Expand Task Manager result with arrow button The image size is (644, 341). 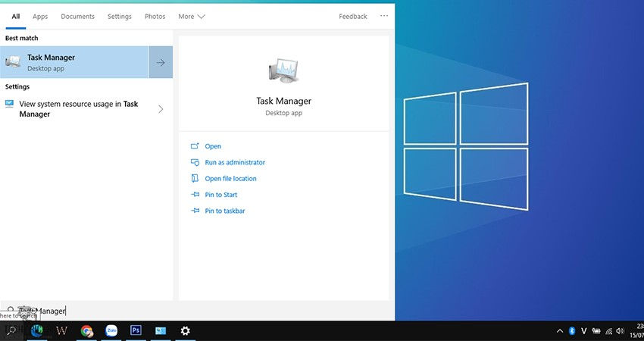click(161, 62)
